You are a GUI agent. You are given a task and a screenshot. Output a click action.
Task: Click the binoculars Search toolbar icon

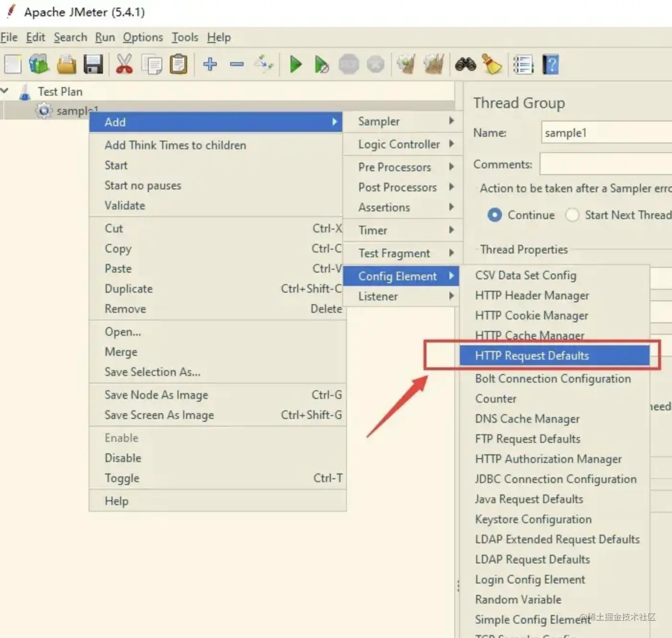click(465, 64)
